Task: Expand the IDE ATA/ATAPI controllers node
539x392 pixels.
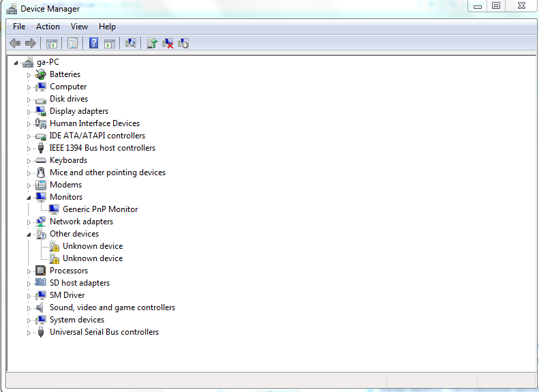Action: 29,136
